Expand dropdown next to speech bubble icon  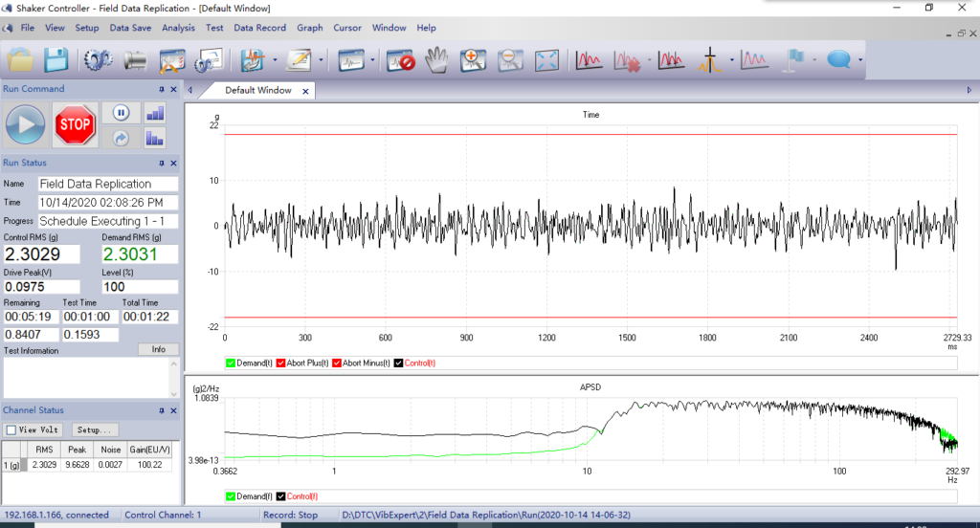pyautogui.click(x=860, y=60)
